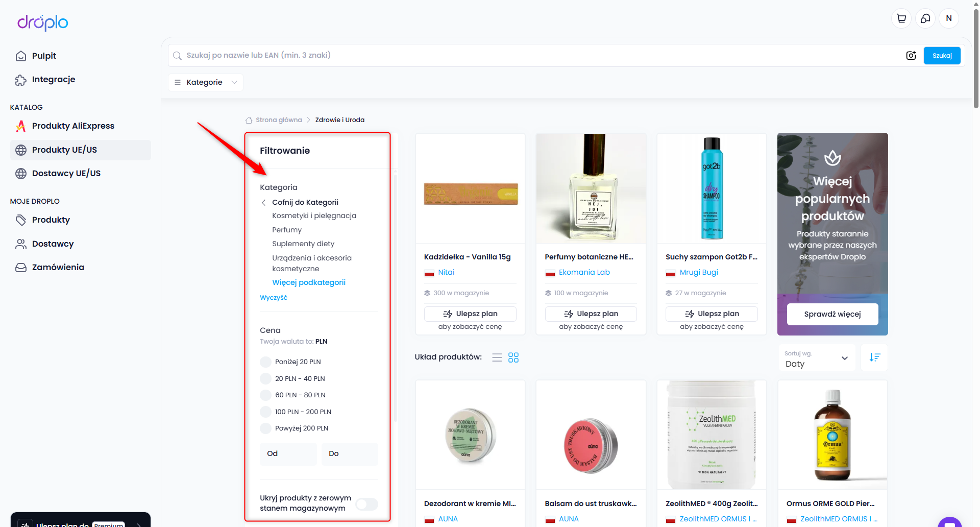The width and height of the screenshot is (980, 527).
Task: Open the chat messages icon
Action: pos(925,18)
